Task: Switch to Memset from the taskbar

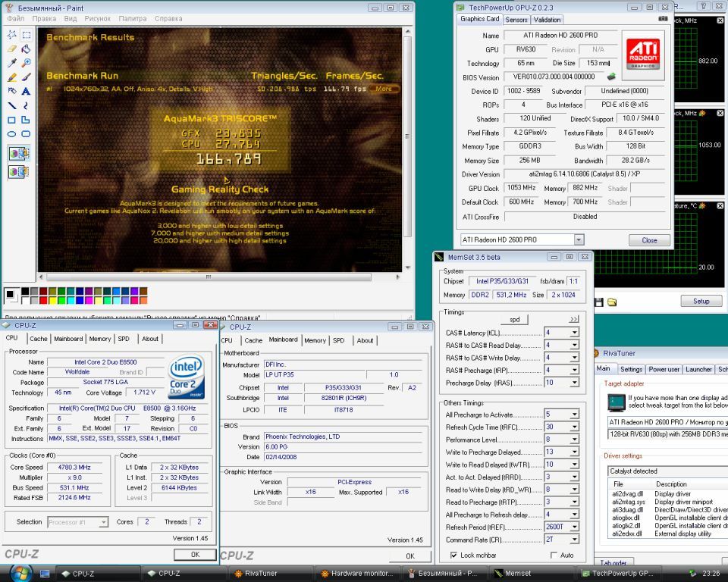Action: pyautogui.click(x=530, y=574)
